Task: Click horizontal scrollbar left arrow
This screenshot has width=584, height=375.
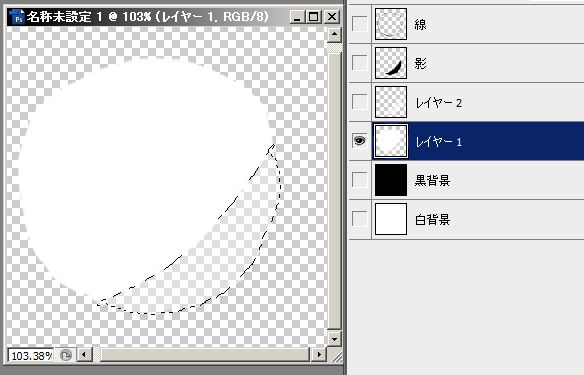Action: (x=84, y=354)
